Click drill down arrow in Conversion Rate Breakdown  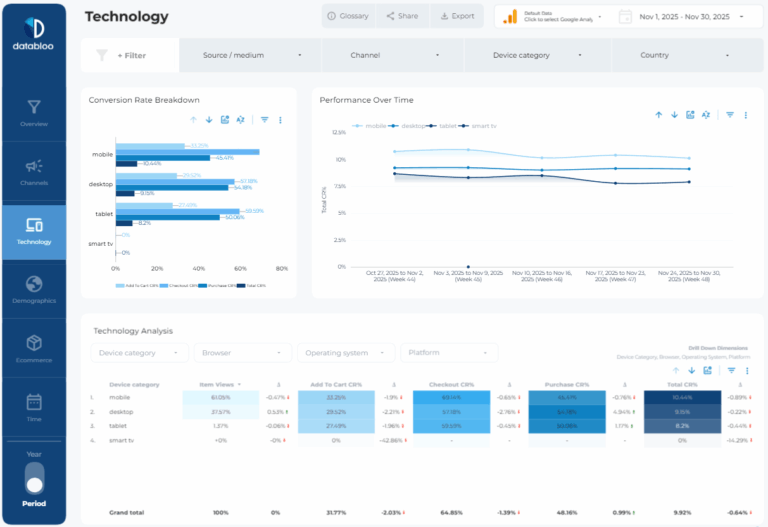click(x=209, y=120)
